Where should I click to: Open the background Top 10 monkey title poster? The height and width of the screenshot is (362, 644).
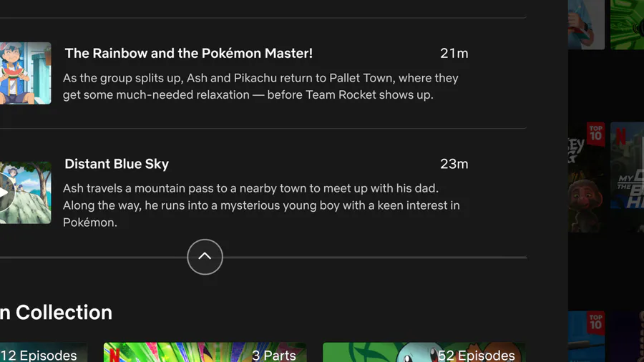tap(587, 177)
